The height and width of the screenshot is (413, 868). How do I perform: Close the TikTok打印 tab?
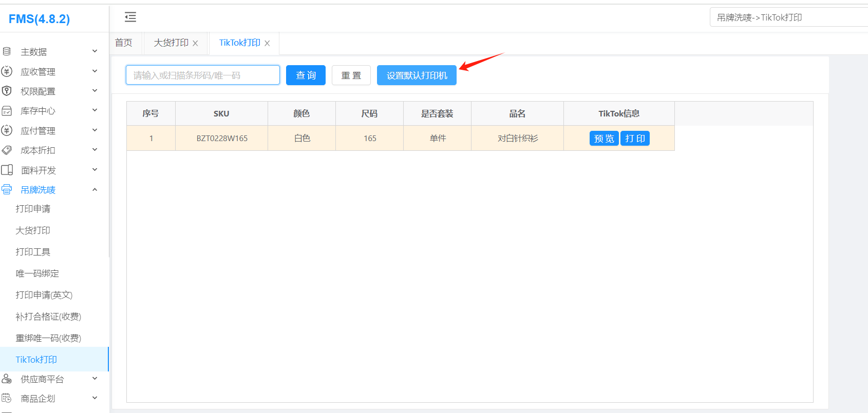[x=267, y=44]
